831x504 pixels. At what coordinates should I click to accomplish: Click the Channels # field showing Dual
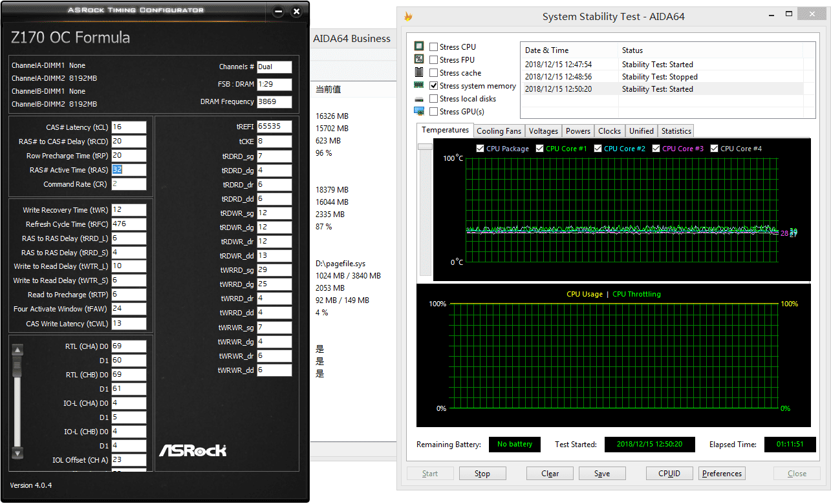click(274, 67)
